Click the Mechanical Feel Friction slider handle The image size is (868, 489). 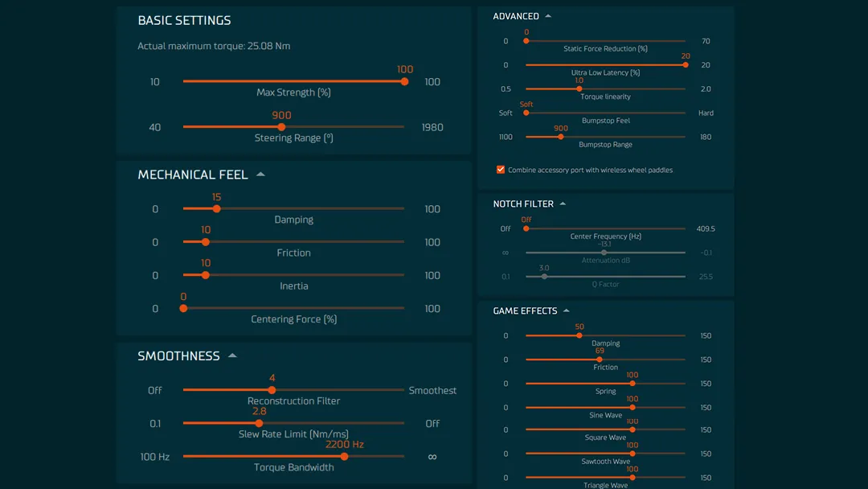(x=206, y=242)
